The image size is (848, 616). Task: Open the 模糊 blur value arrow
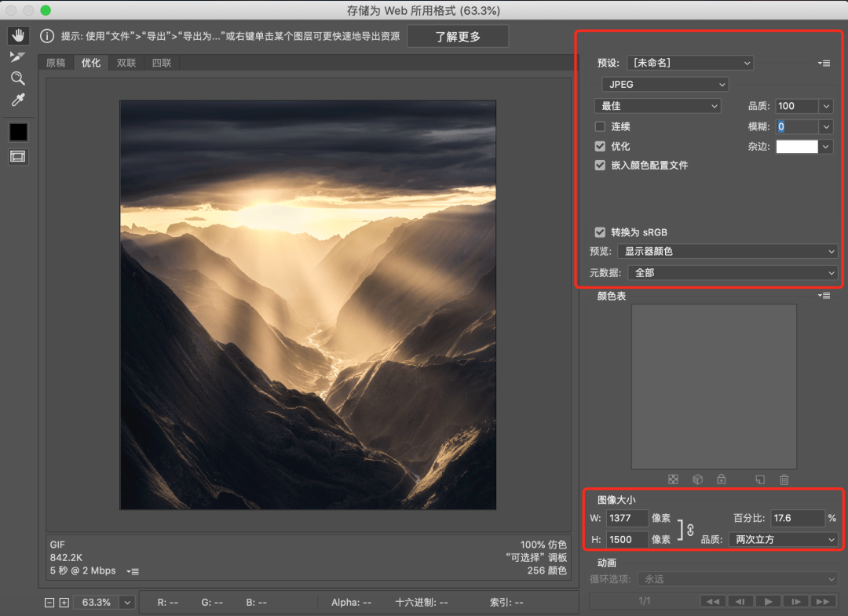click(x=826, y=127)
